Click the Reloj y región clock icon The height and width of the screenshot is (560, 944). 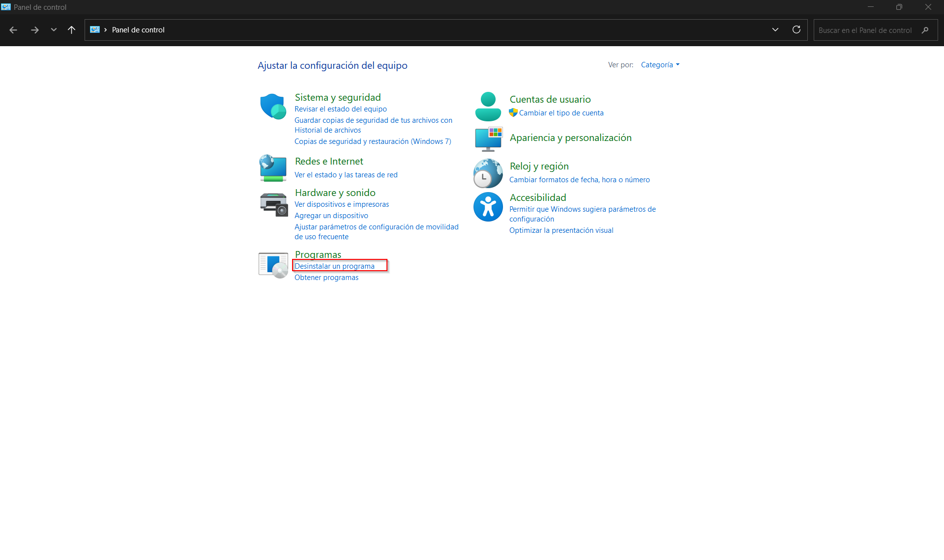(488, 173)
